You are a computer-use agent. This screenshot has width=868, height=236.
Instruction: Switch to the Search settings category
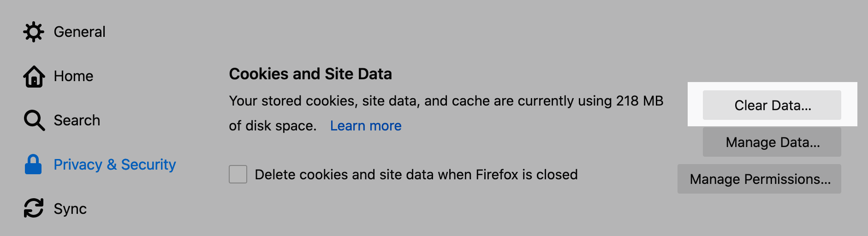pos(77,120)
